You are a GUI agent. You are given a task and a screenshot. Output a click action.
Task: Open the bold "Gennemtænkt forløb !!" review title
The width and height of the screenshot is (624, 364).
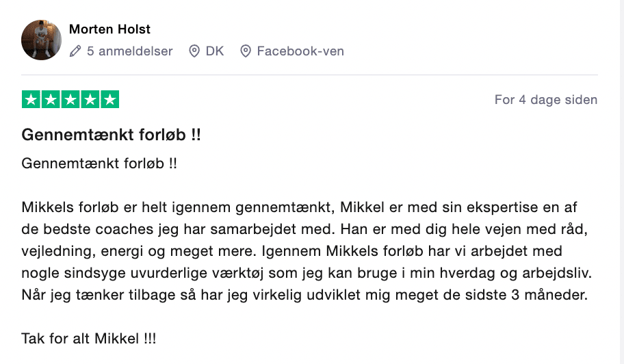111,135
